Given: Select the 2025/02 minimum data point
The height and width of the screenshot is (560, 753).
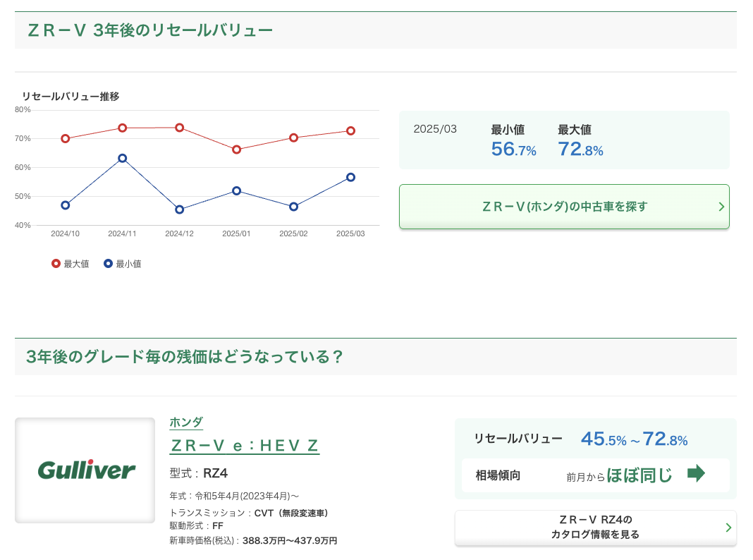Looking at the screenshot, I should (x=293, y=207).
